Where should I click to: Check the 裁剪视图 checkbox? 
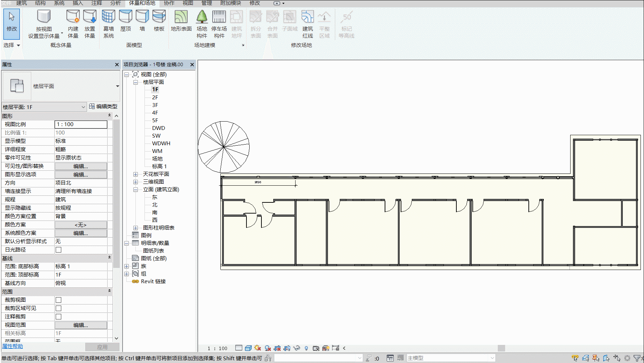coord(58,300)
